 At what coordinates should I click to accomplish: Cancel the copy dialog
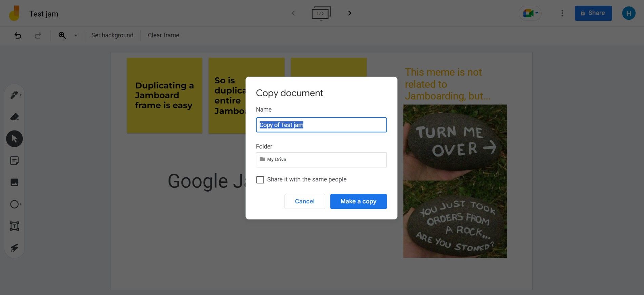(305, 201)
